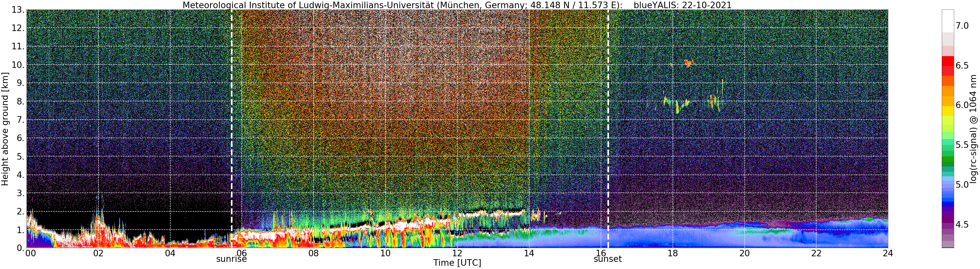The height and width of the screenshot is (269, 980).
Task: Click the 4. height-axis tick label
Action: [x=21, y=175]
